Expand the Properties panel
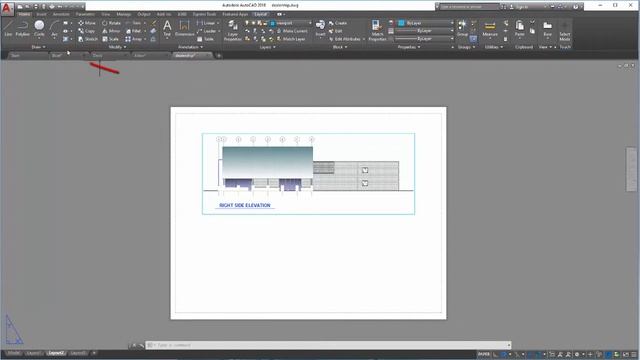Screen dimensions: 640x360 [409, 47]
